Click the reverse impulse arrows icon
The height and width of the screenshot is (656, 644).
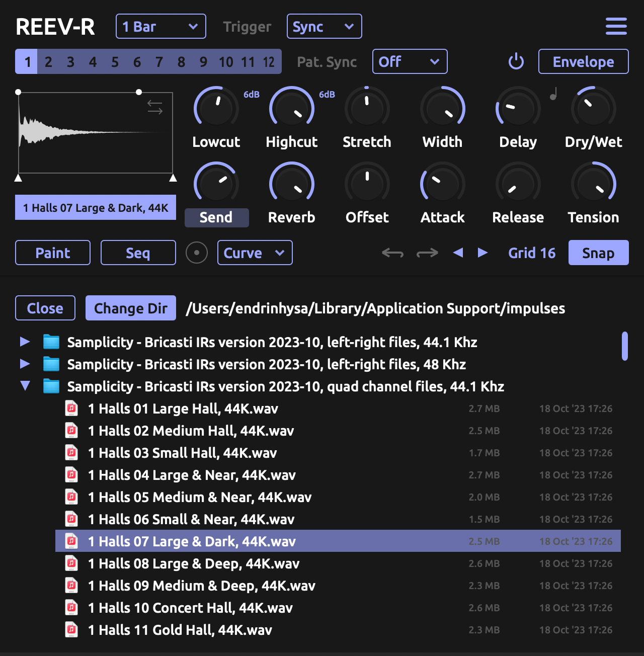[155, 107]
